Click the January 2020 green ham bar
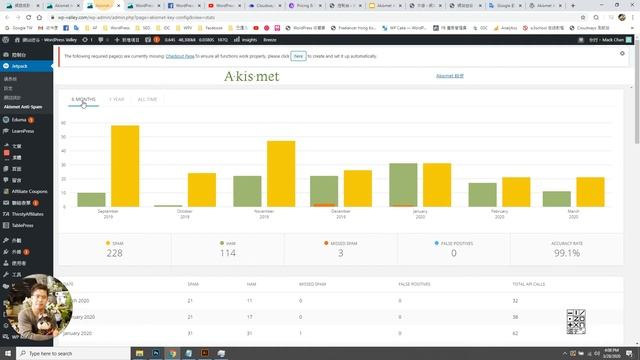The height and width of the screenshot is (360, 640). [403, 185]
